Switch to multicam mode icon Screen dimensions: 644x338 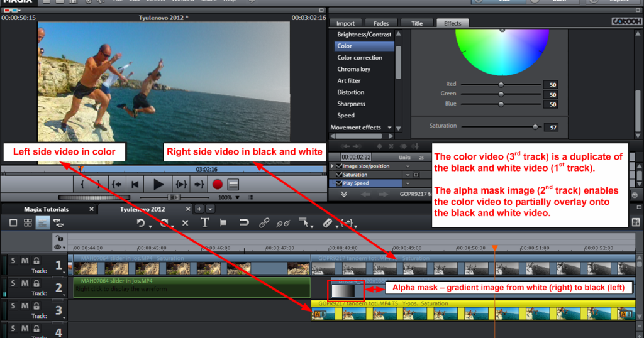(x=58, y=223)
